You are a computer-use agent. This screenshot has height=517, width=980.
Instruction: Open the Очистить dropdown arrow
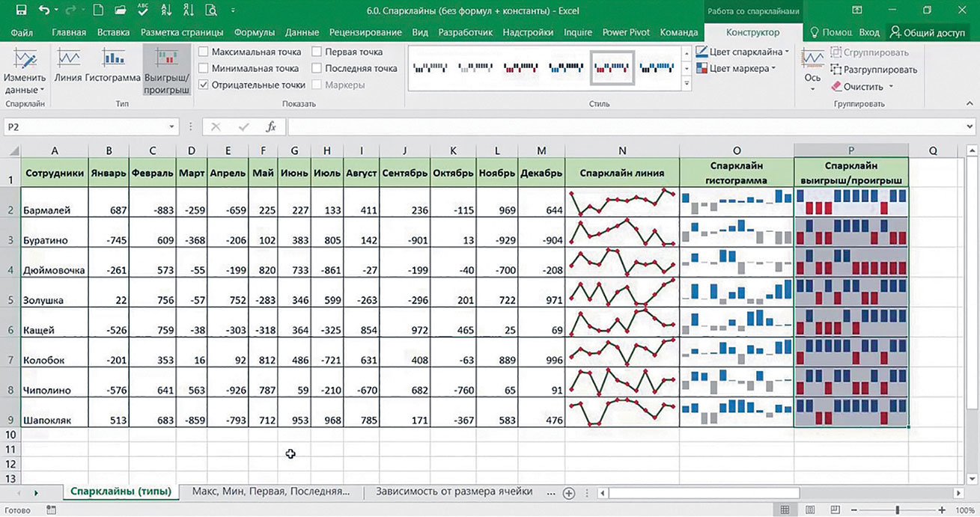click(x=890, y=87)
